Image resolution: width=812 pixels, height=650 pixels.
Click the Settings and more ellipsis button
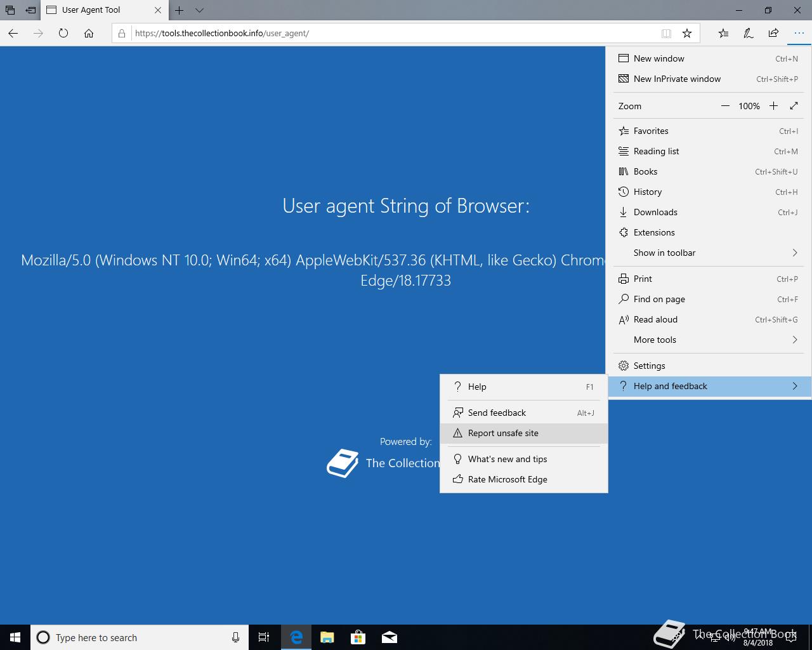pyautogui.click(x=799, y=33)
